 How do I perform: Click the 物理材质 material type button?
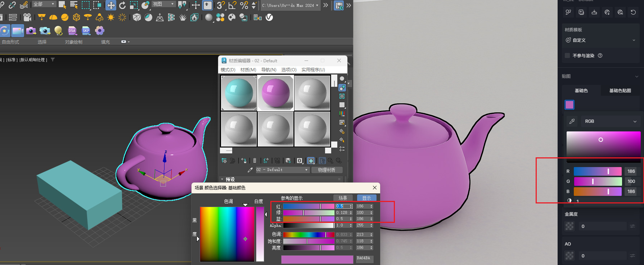point(326,170)
